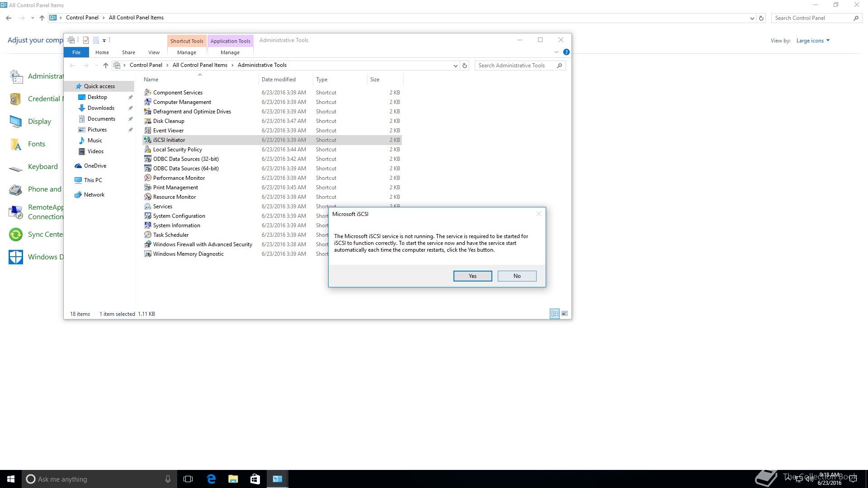Switch to details view layout
Screen dimensions: 868x488
pyautogui.click(x=555, y=314)
